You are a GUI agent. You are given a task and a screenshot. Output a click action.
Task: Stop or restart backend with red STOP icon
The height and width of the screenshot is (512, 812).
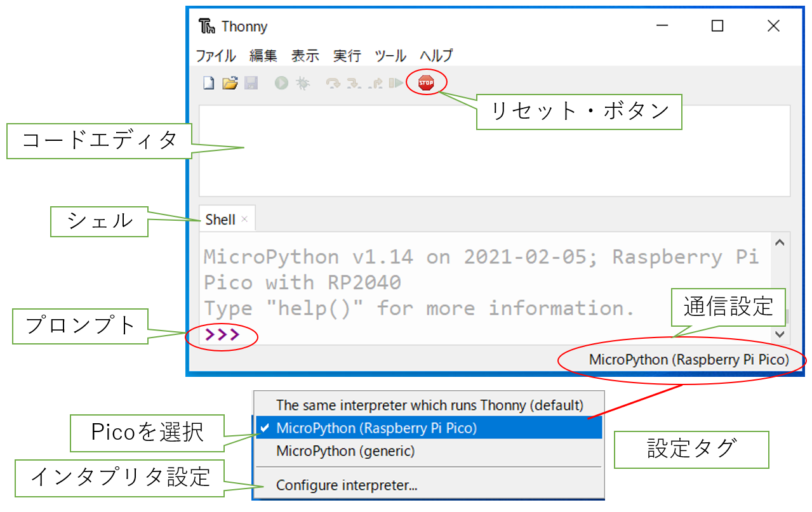[426, 82]
